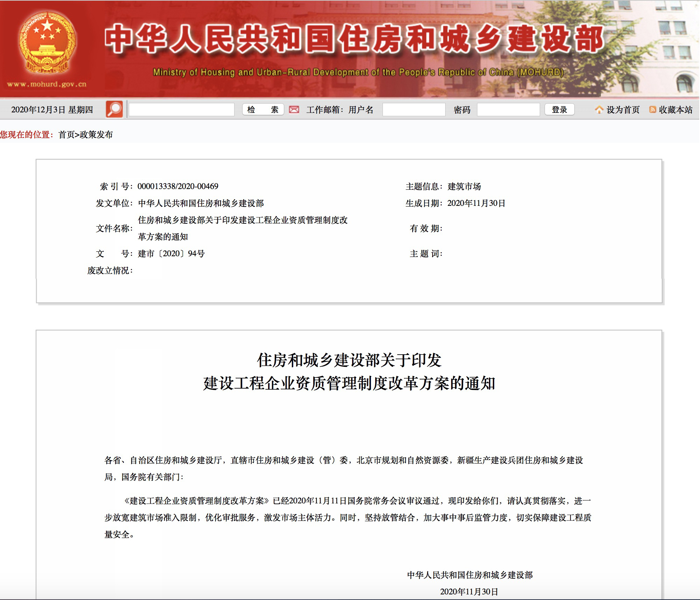Select generation date 2020年11月30日 in metadata
The image size is (700, 600).
(x=476, y=203)
